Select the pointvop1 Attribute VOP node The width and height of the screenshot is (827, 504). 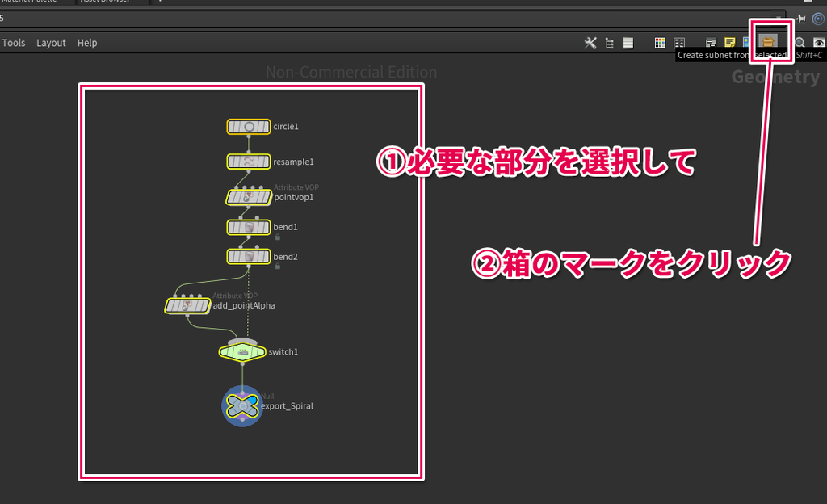(x=249, y=197)
